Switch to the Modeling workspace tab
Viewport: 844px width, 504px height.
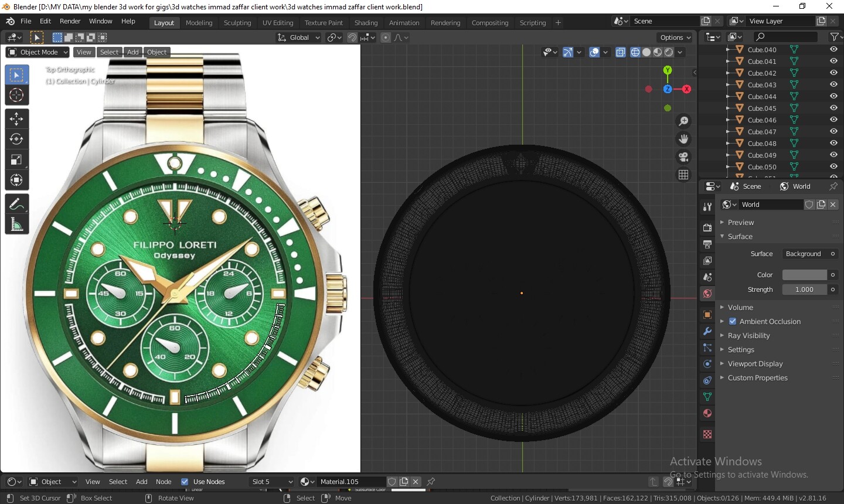pyautogui.click(x=199, y=23)
